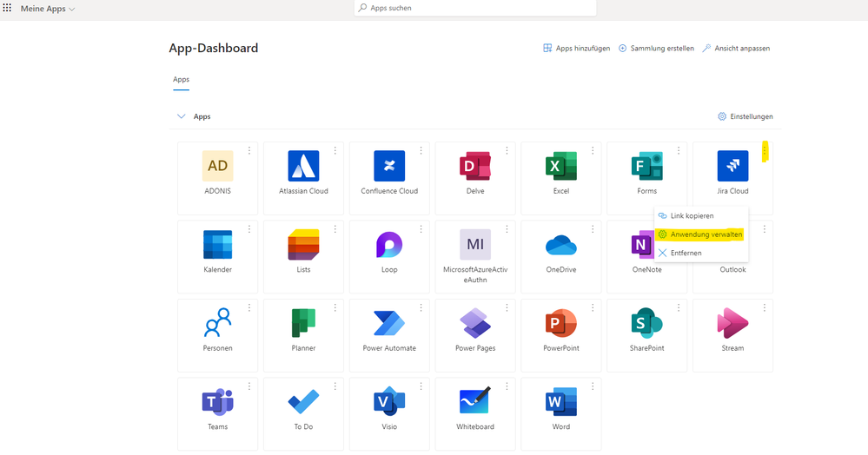The width and height of the screenshot is (868, 455).
Task: Choose Link kopieren from context menu
Action: point(701,216)
